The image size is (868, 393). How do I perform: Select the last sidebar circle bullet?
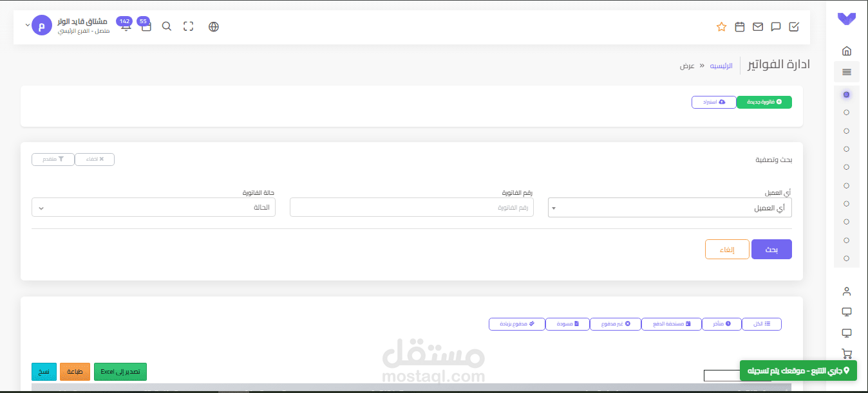846,258
